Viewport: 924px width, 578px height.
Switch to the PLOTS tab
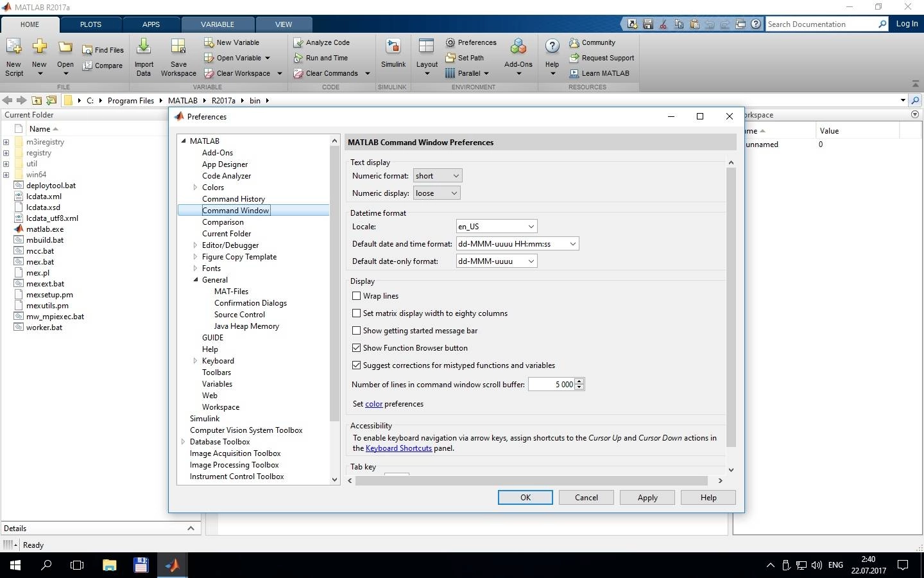(90, 24)
